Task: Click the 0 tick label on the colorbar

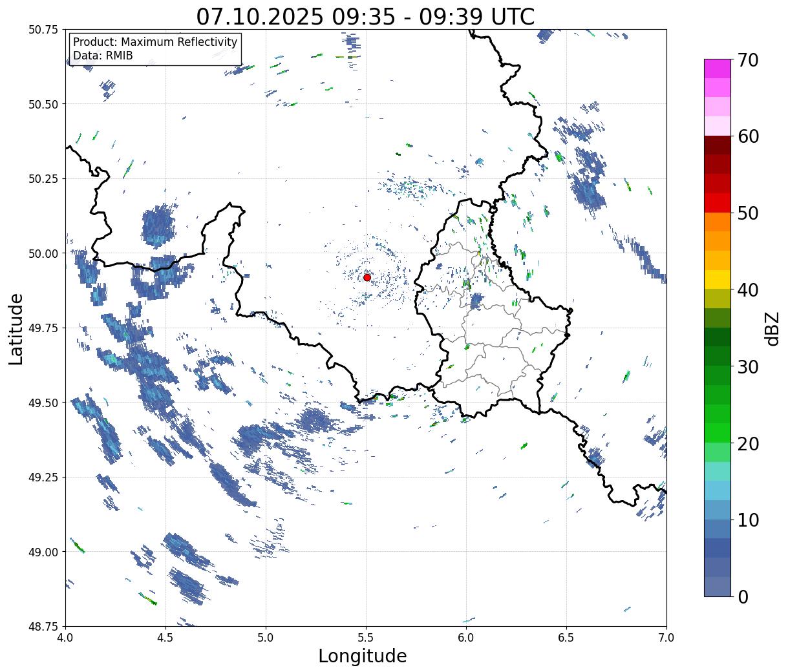Action: click(x=743, y=596)
